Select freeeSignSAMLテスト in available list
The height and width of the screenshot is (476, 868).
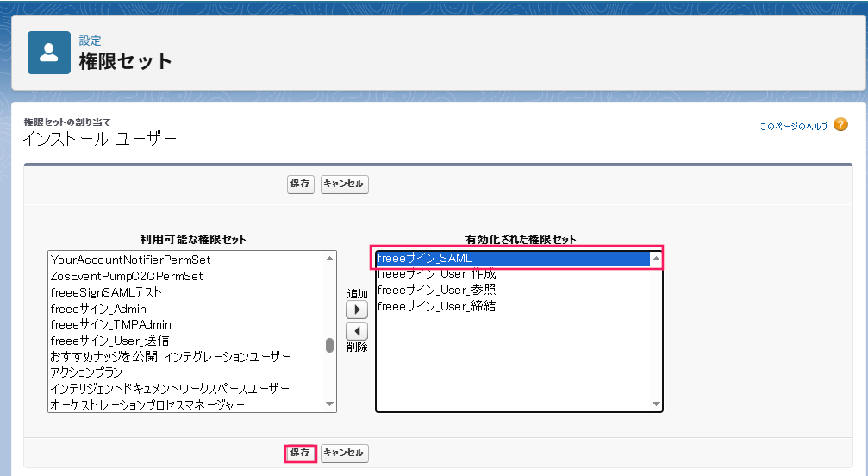click(x=186, y=292)
